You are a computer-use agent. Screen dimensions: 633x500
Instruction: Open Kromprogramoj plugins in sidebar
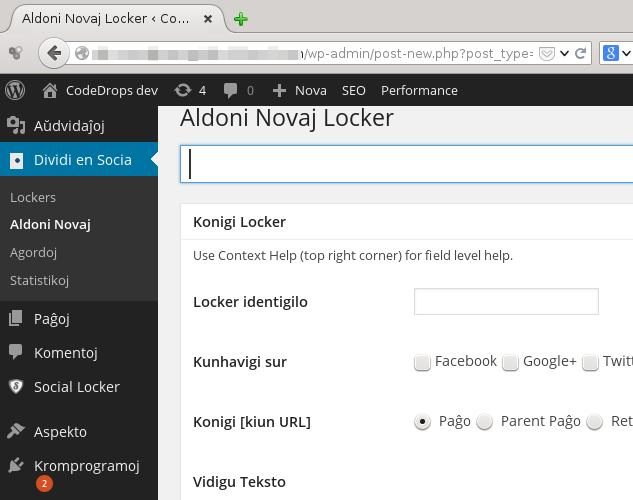86,466
